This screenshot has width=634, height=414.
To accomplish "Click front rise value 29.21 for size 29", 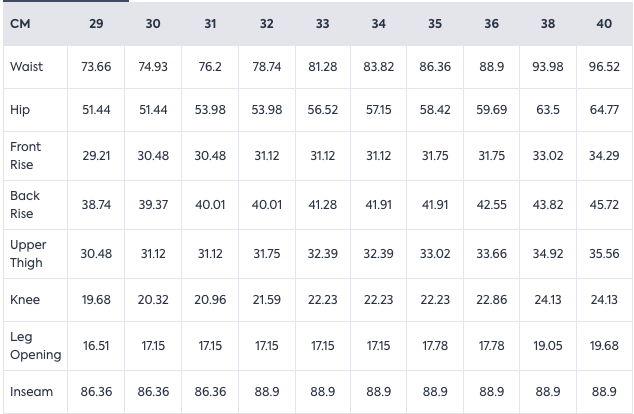I will point(96,156).
